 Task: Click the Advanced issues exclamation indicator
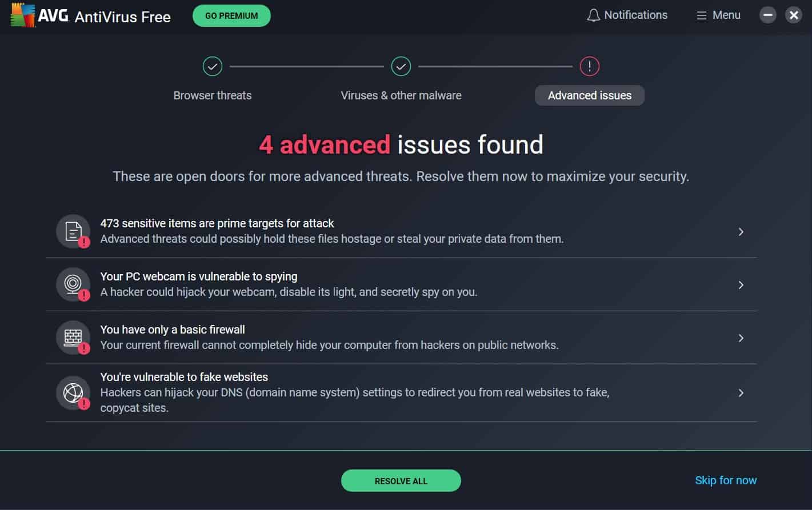(x=589, y=66)
